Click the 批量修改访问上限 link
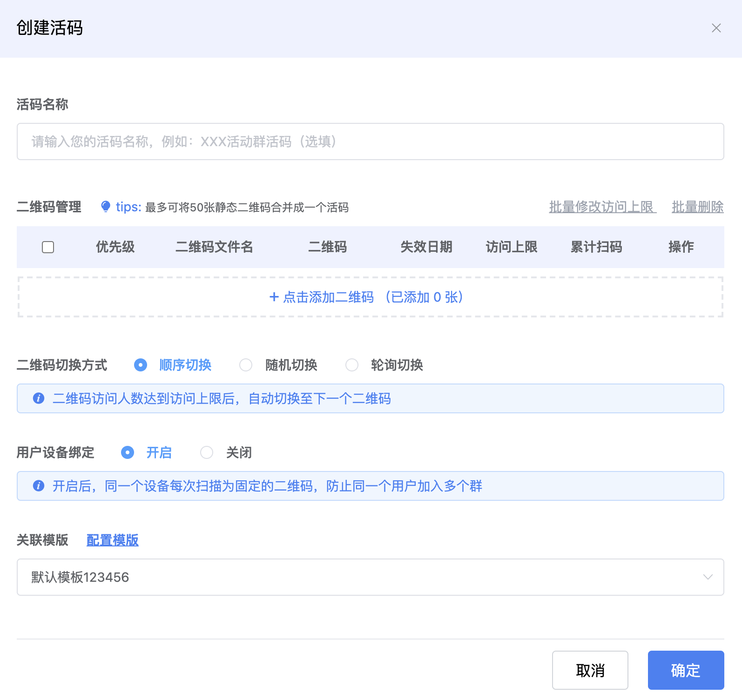This screenshot has height=700, width=742. (602, 207)
